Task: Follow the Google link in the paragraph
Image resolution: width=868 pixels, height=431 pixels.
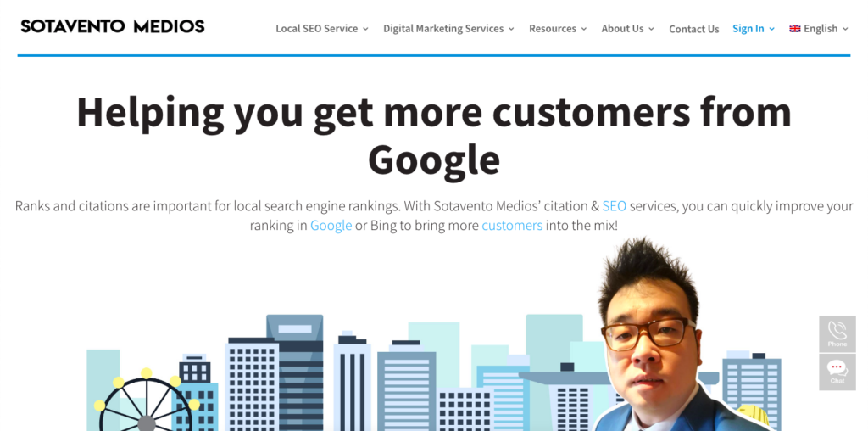Action: [331, 226]
